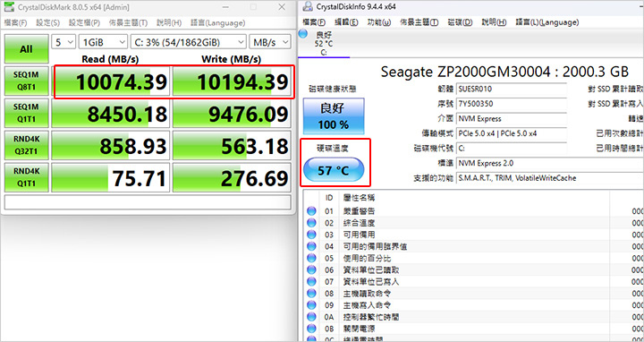The height and width of the screenshot is (342, 644).
Task: Minimize the CrystalDiskMark window
Action: tap(226, 7)
